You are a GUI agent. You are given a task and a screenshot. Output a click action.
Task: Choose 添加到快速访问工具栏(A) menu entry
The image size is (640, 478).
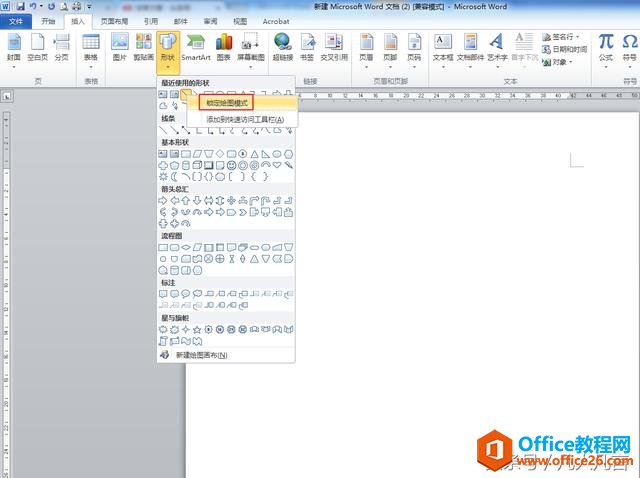point(244,120)
